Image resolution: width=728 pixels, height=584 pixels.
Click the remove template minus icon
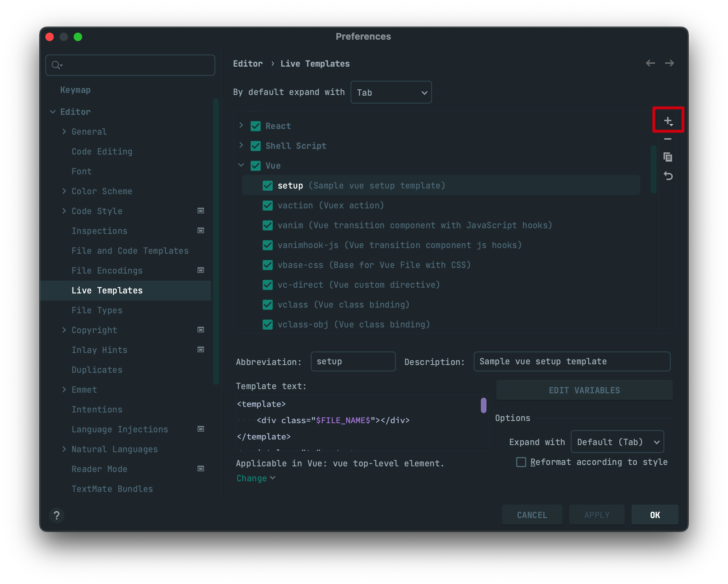coord(668,139)
